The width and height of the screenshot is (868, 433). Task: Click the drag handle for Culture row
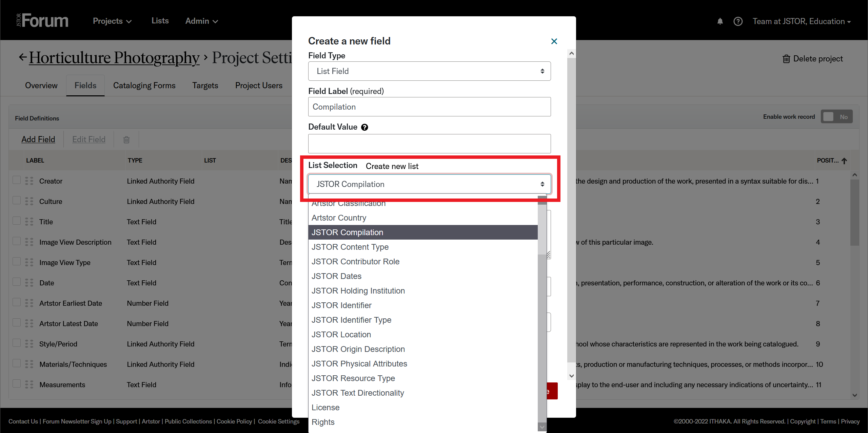coord(29,201)
